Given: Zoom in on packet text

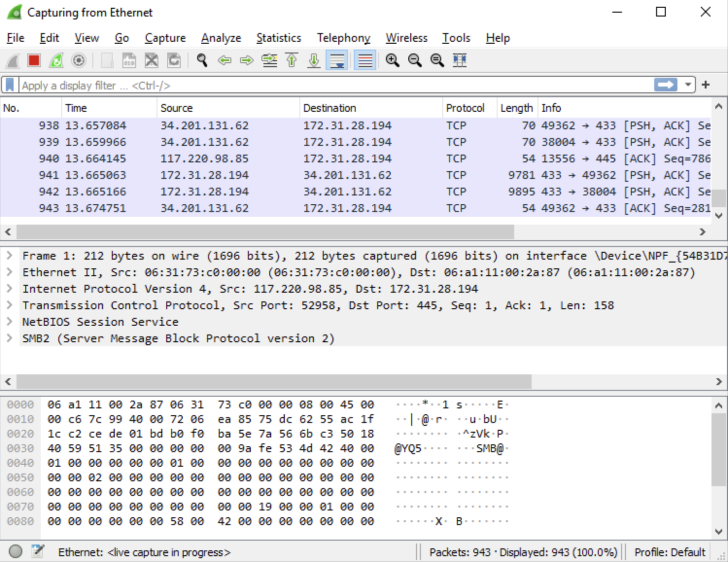Looking at the screenshot, I should 392,60.
